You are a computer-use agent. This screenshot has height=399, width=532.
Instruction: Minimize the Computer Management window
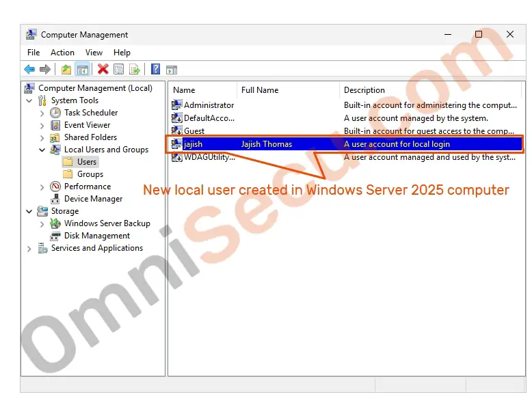[448, 34]
